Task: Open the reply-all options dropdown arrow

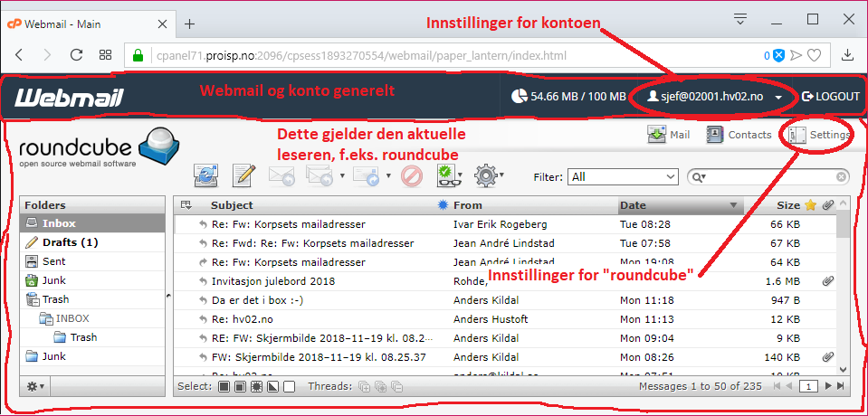Action: (342, 176)
